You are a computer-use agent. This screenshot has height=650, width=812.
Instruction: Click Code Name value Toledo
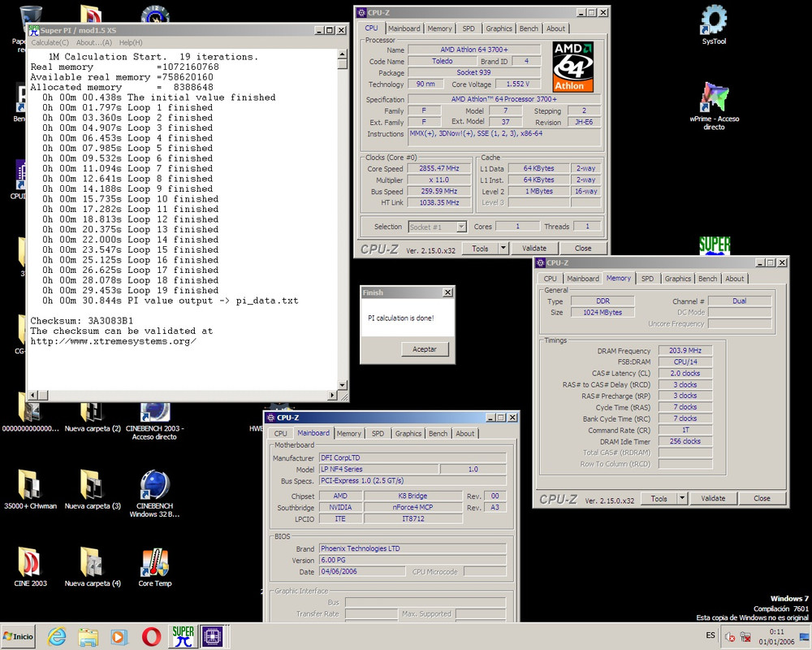443,61
